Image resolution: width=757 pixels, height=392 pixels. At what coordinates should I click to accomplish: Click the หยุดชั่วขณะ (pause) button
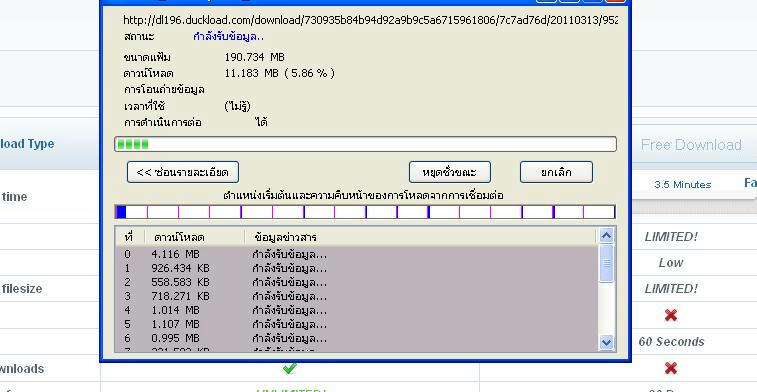click(x=449, y=172)
